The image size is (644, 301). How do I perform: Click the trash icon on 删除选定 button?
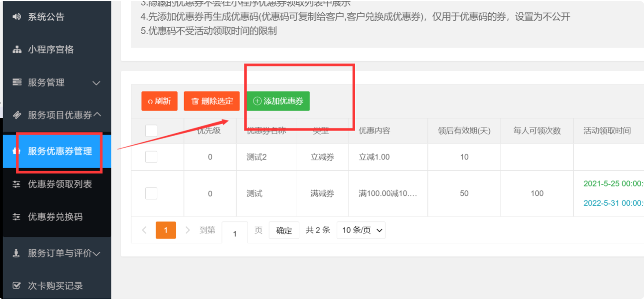point(195,101)
